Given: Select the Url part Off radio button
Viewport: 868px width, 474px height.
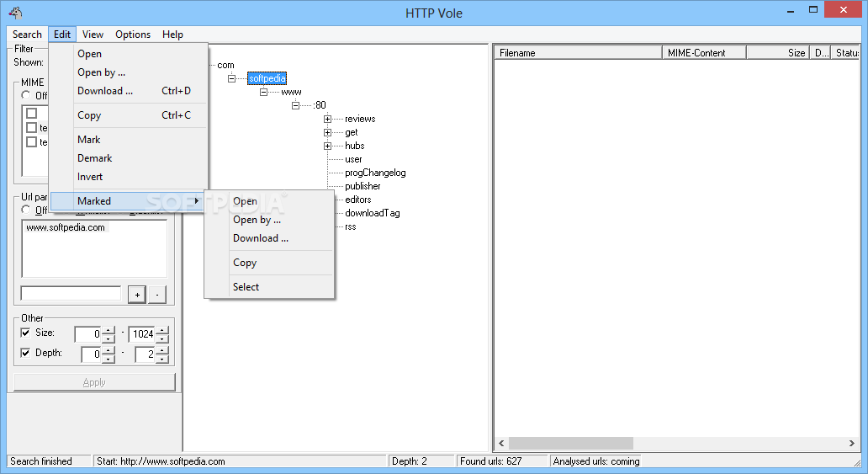Looking at the screenshot, I should [x=26, y=210].
